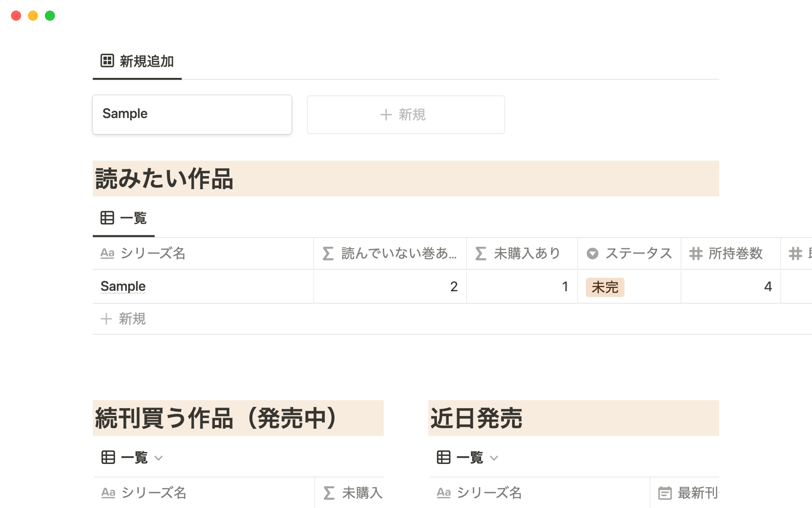
Task: Click the sigma icon beside 未購入あり
Action: 481,254
